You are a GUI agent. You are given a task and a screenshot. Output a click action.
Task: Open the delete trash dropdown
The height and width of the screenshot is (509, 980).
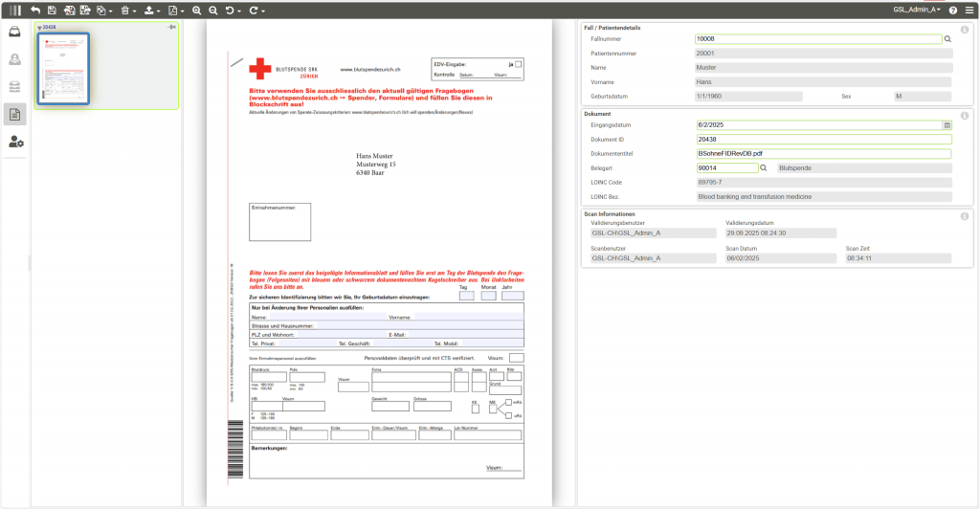(129, 10)
